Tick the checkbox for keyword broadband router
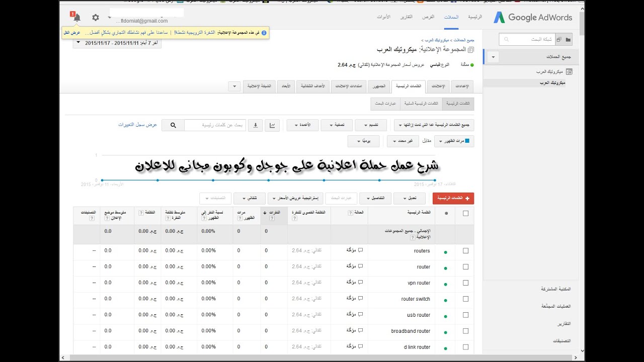Image resolution: width=644 pixels, height=362 pixels. click(465, 331)
